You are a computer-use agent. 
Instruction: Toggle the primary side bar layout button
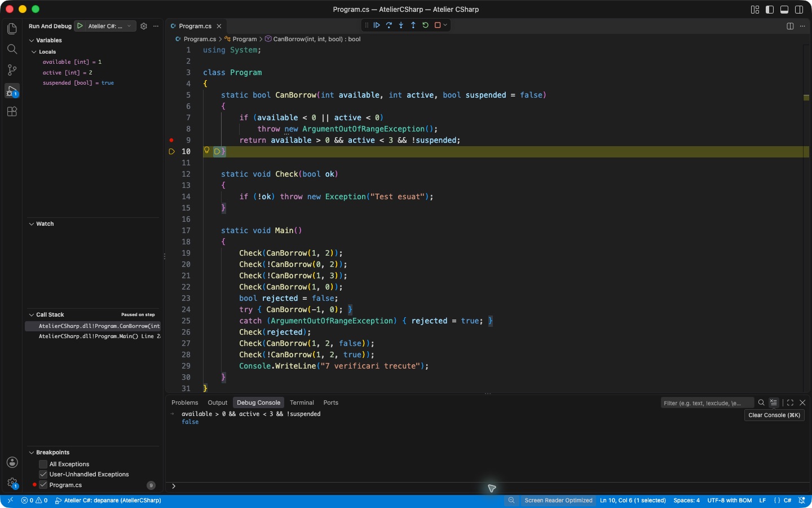coord(770,10)
